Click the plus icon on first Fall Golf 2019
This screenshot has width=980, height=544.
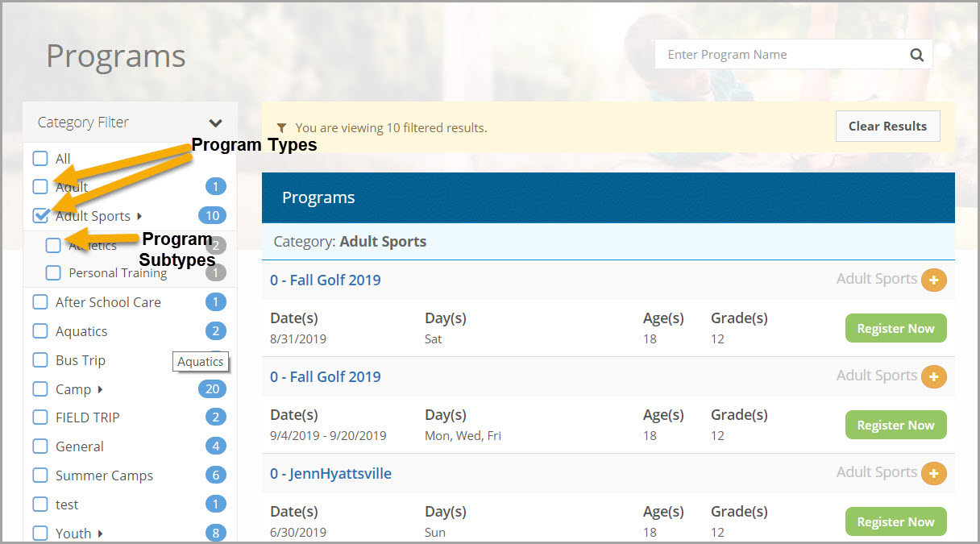933,280
